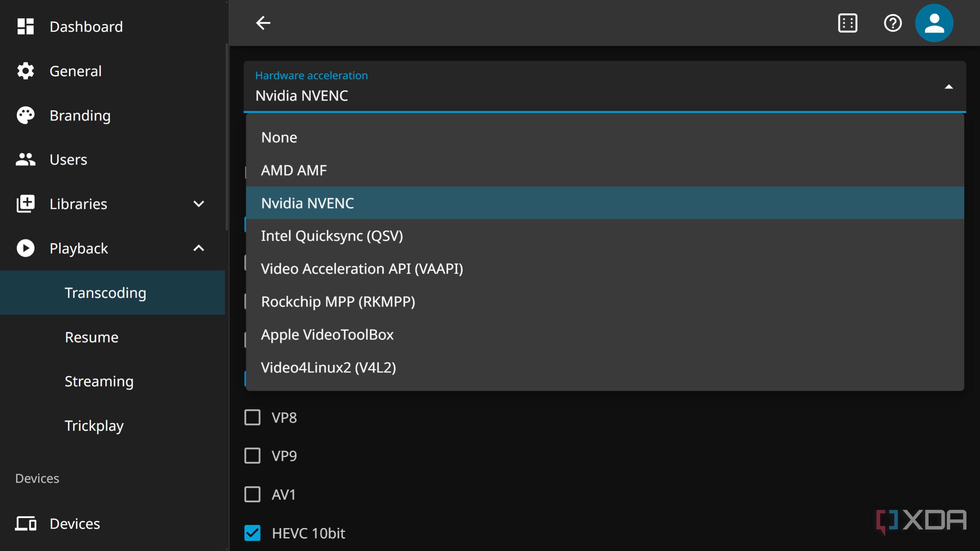Image resolution: width=980 pixels, height=551 pixels.
Task: Open the user profile avatar
Action: (x=934, y=23)
